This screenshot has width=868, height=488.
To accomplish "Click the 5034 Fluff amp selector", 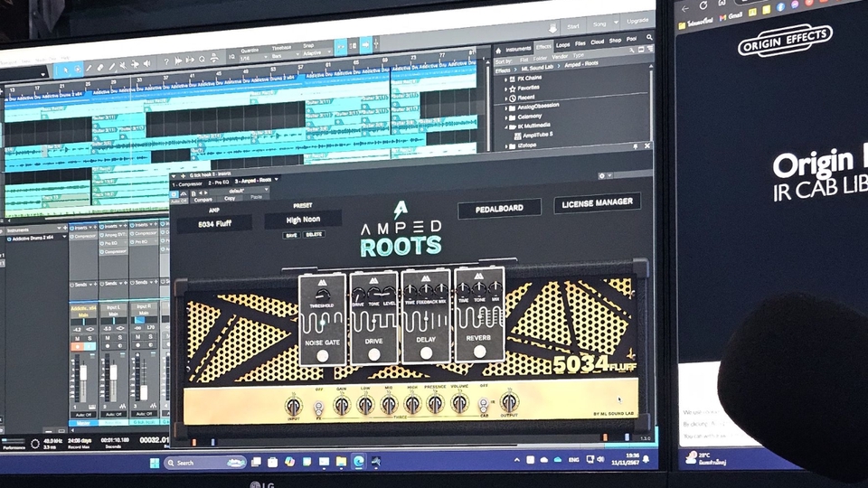I will pyautogui.click(x=214, y=223).
